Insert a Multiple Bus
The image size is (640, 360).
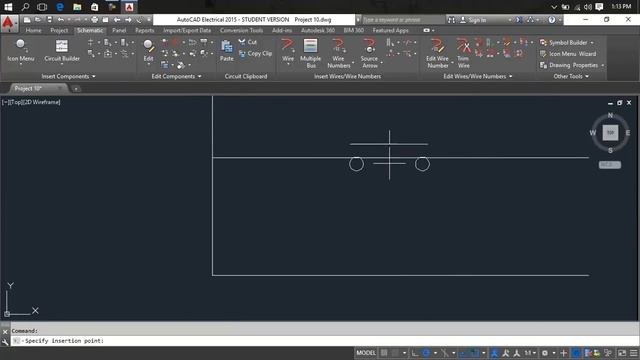(x=311, y=53)
